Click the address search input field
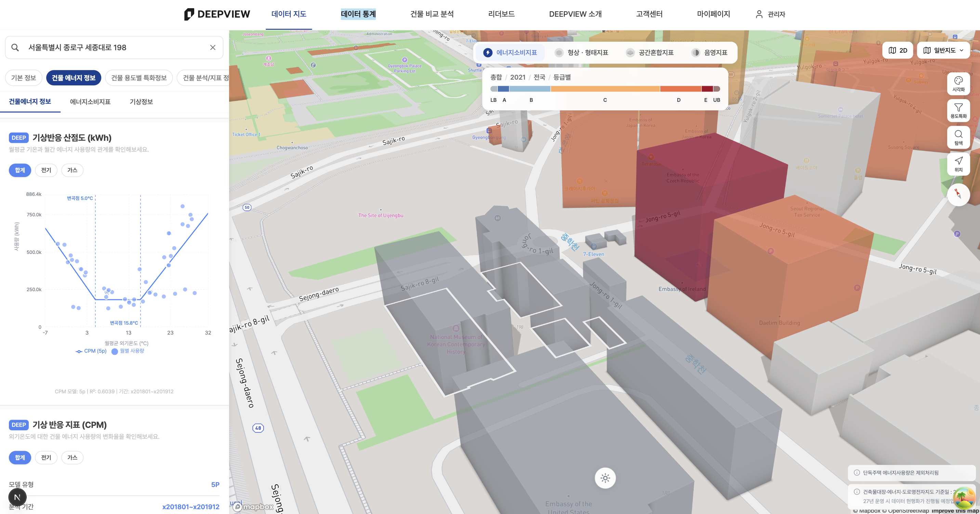Screen dimensions: 980x514 [114, 48]
